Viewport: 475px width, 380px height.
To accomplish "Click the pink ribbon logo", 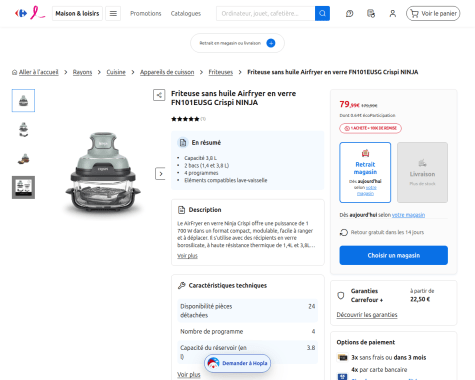I will [x=37, y=13].
